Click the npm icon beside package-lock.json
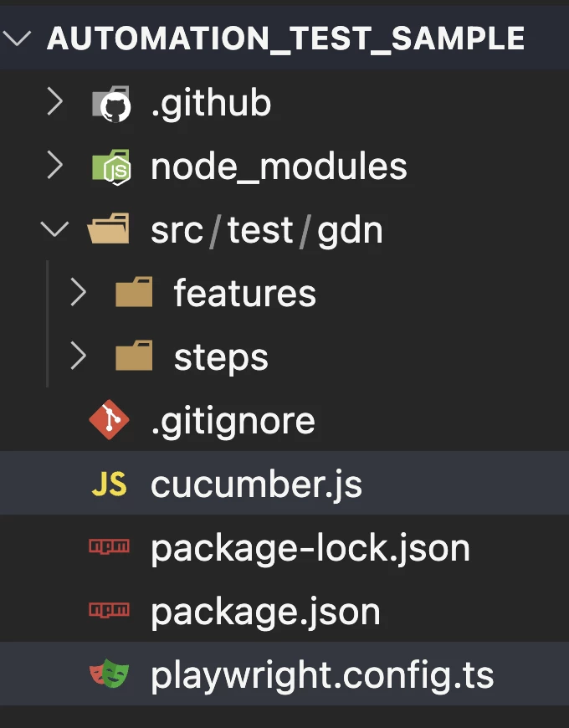 (x=109, y=549)
